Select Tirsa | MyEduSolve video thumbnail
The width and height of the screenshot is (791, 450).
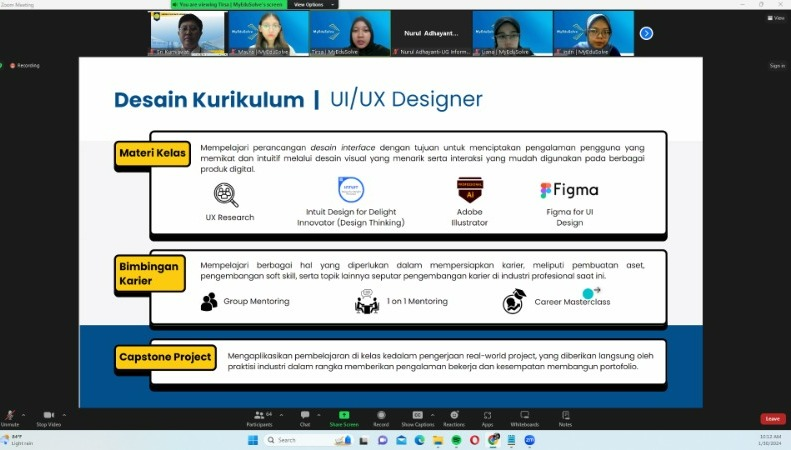coord(350,33)
